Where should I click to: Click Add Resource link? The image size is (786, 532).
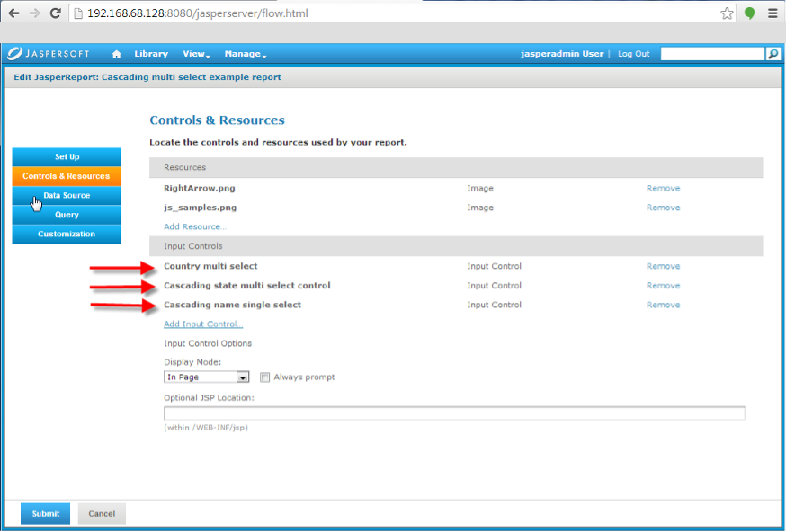(x=195, y=227)
